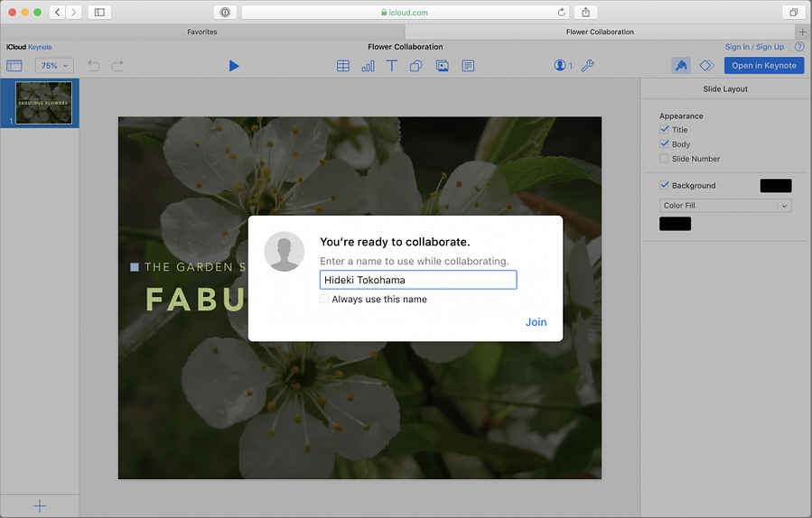The width and height of the screenshot is (812, 518).
Task: Toggle the Slide Number checkbox
Action: click(x=665, y=159)
